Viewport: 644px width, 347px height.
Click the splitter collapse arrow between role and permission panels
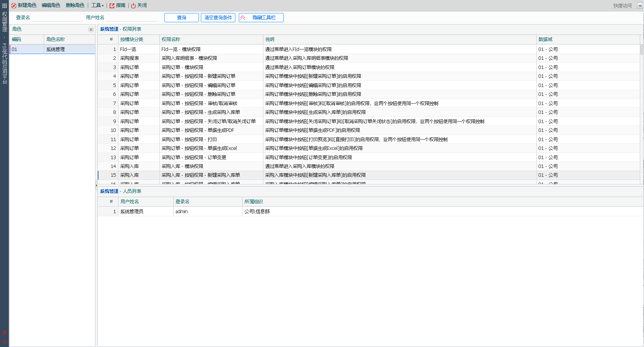point(96,186)
